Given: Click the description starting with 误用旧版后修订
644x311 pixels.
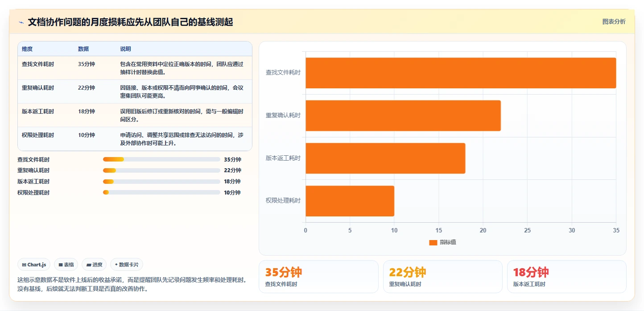Looking at the screenshot, I should (x=182, y=116).
